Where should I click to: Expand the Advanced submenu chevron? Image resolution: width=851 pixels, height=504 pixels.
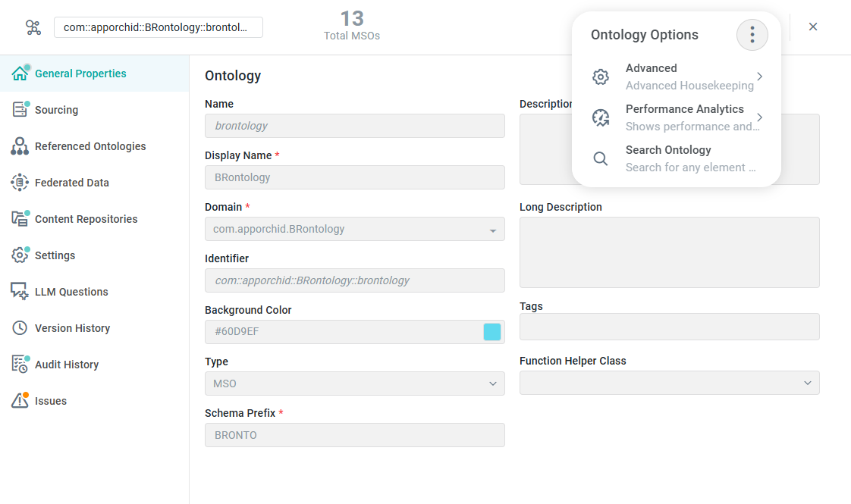click(760, 77)
